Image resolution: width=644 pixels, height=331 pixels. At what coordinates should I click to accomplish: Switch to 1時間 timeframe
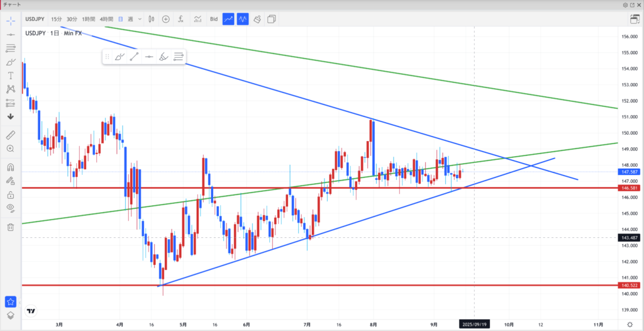88,19
